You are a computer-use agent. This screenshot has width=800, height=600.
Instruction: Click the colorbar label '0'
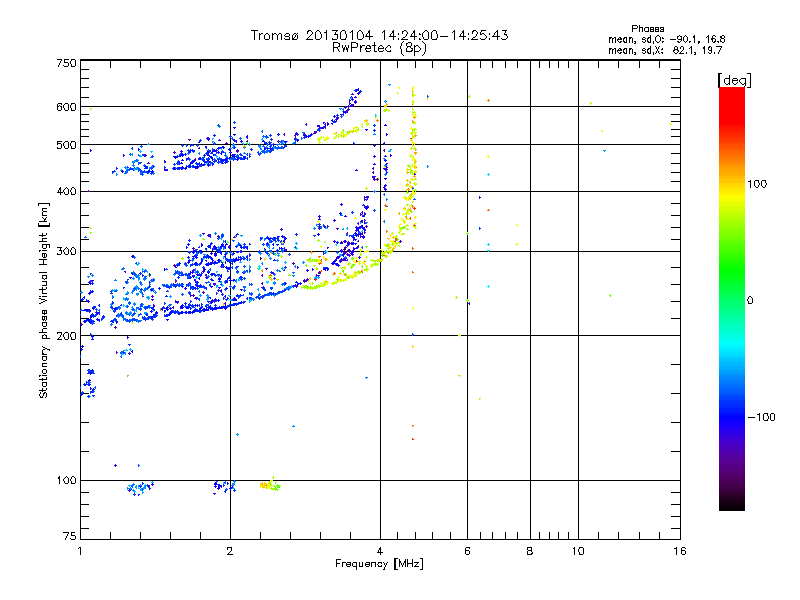750,301
